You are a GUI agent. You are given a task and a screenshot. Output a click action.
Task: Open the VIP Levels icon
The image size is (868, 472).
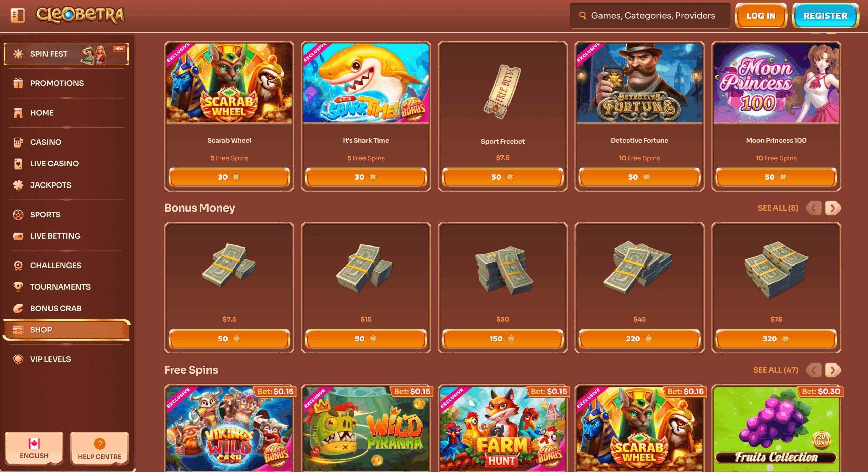pyautogui.click(x=18, y=359)
